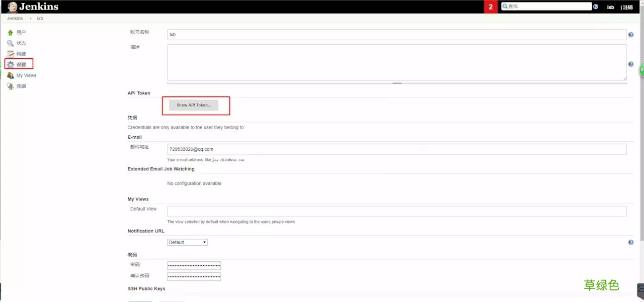Image resolution: width=644 pixels, height=302 pixels.
Task: Click the 密码 password input field
Action: coord(194,265)
